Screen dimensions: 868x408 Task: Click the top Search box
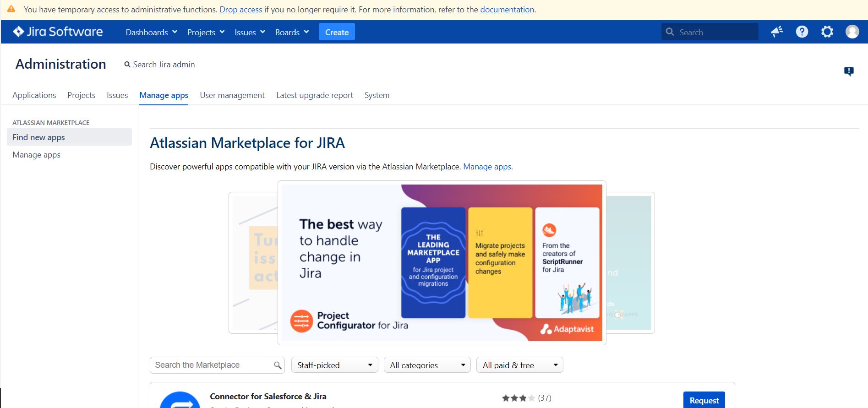[x=710, y=32]
